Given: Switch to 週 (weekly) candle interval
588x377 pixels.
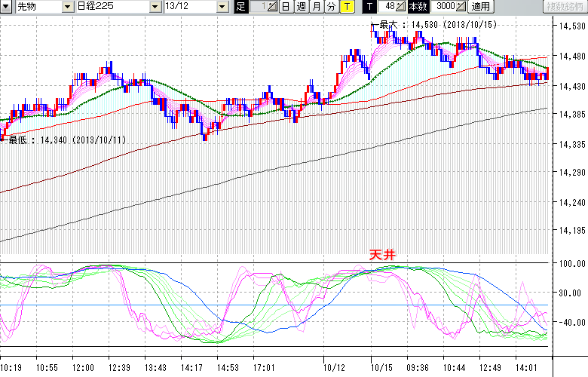Looking at the screenshot, I should 301,7.
